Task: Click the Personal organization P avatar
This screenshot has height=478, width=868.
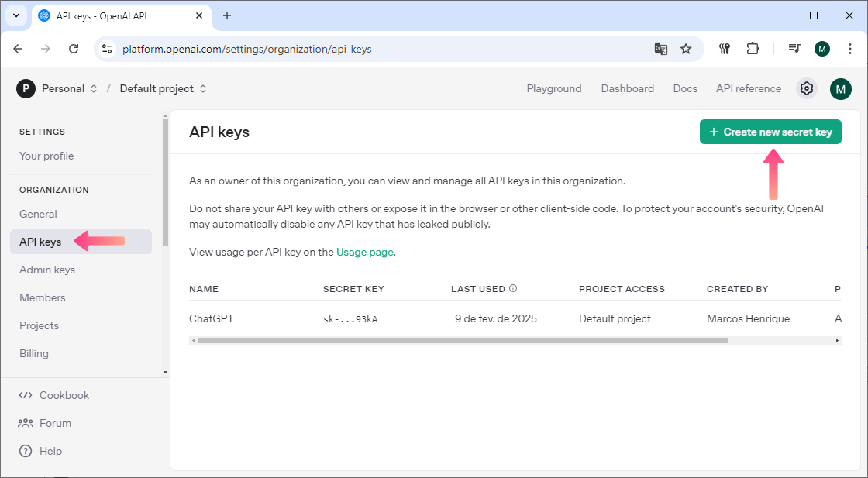Action: 26,88
